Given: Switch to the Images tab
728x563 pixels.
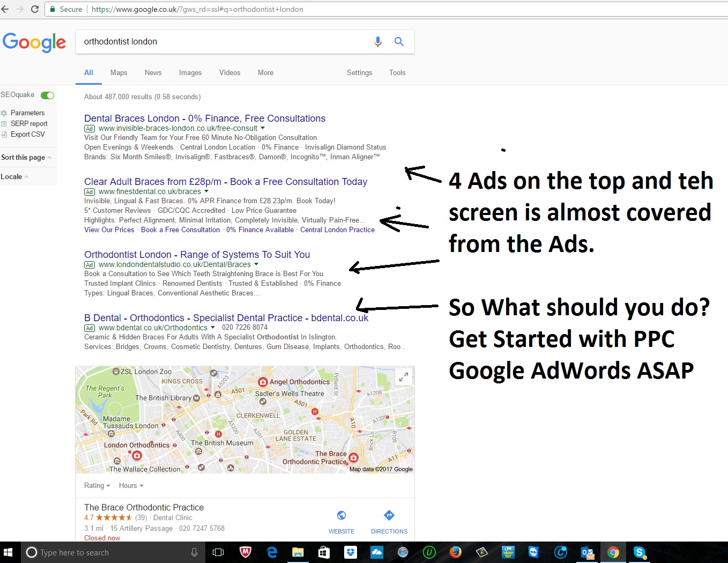Looking at the screenshot, I should [190, 73].
